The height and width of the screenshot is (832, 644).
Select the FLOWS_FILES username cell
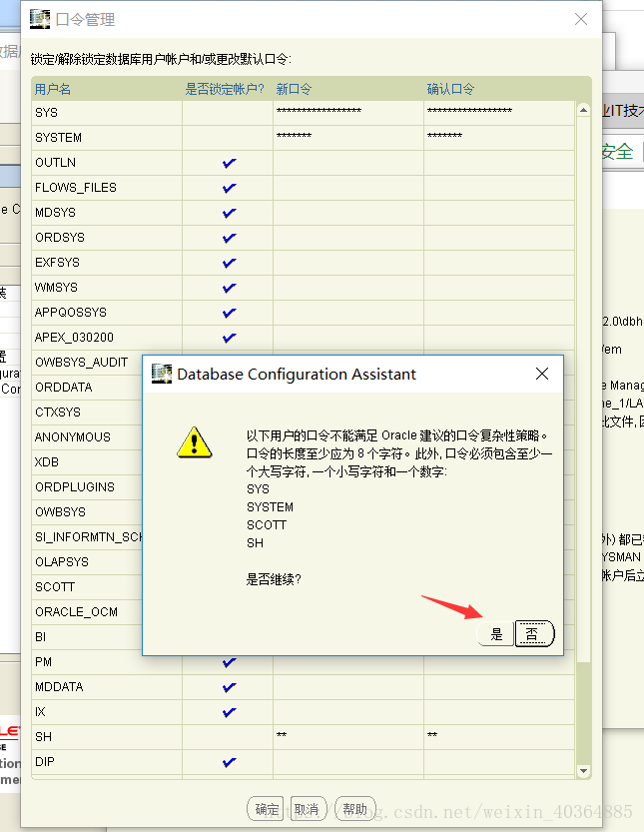(107, 188)
